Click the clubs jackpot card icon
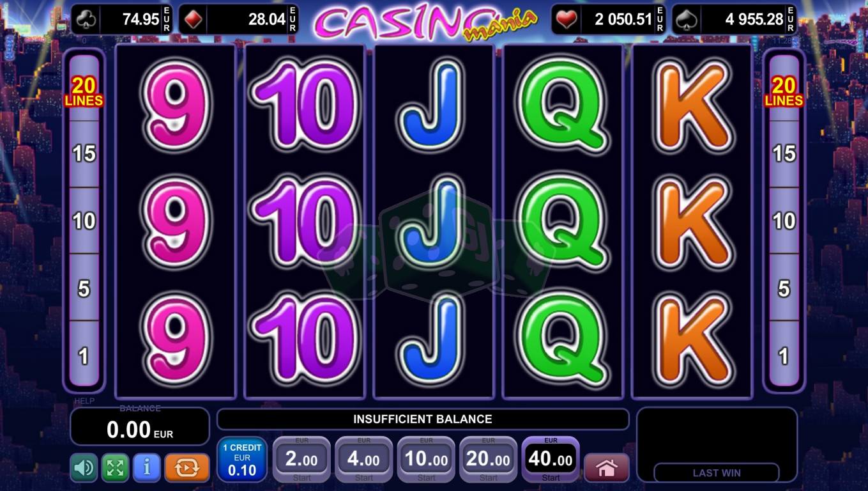 pos(86,19)
